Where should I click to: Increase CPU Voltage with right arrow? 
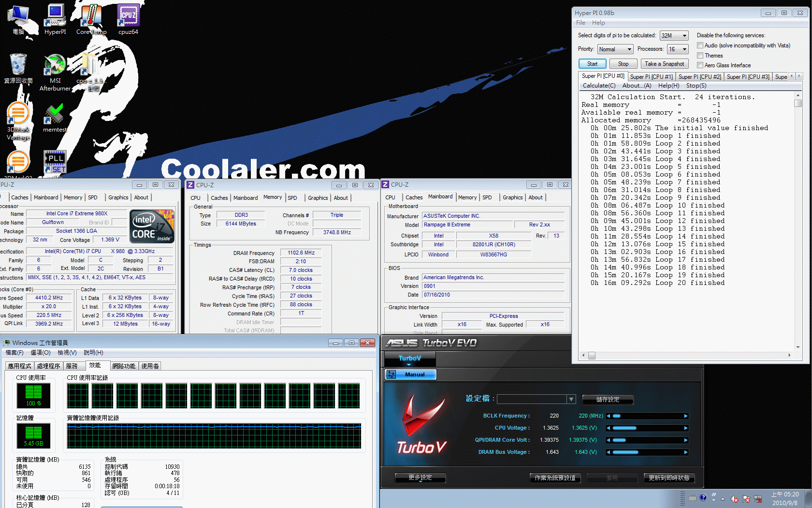686,428
